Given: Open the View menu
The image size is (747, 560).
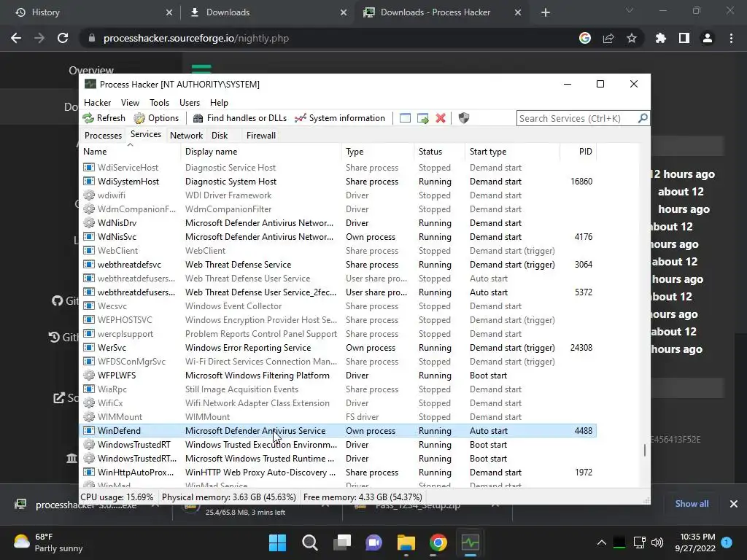Looking at the screenshot, I should 130,103.
